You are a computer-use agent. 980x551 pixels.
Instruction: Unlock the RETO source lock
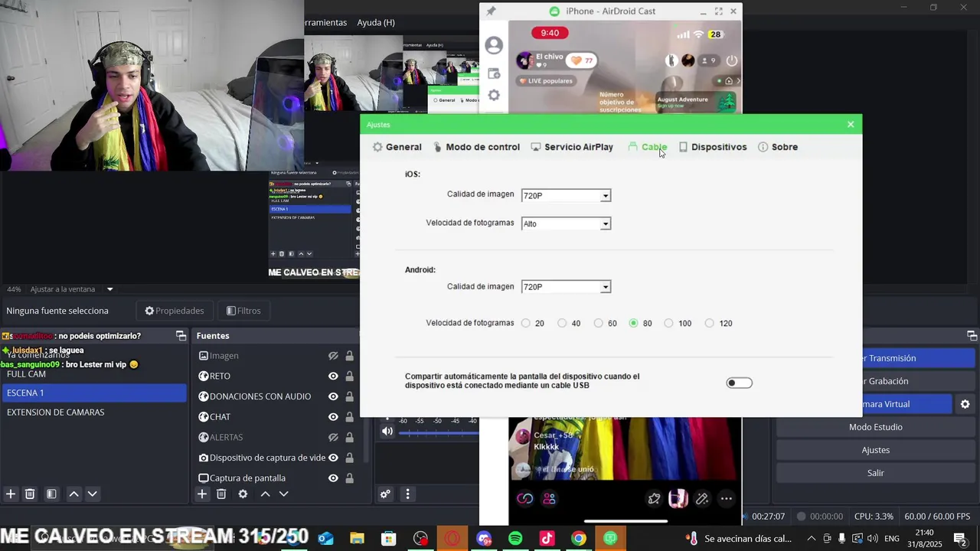[349, 376]
